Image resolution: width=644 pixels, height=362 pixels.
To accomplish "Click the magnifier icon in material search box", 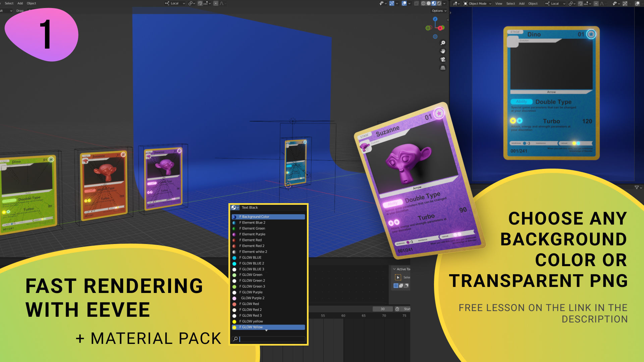I will 235,339.
